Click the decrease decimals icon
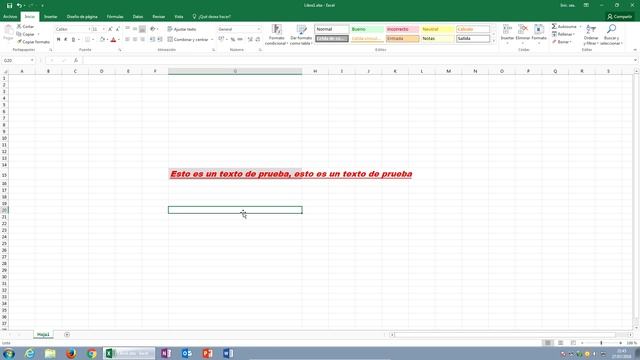The height and width of the screenshot is (360, 640). (x=258, y=40)
